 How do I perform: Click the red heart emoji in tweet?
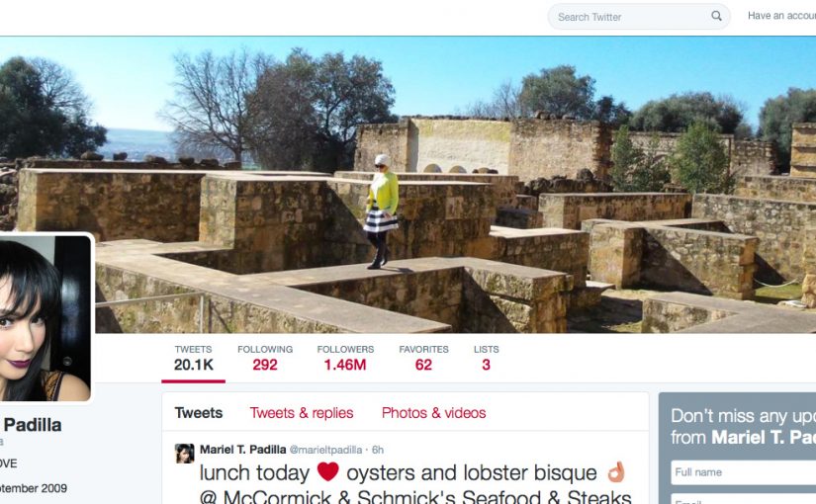327,471
